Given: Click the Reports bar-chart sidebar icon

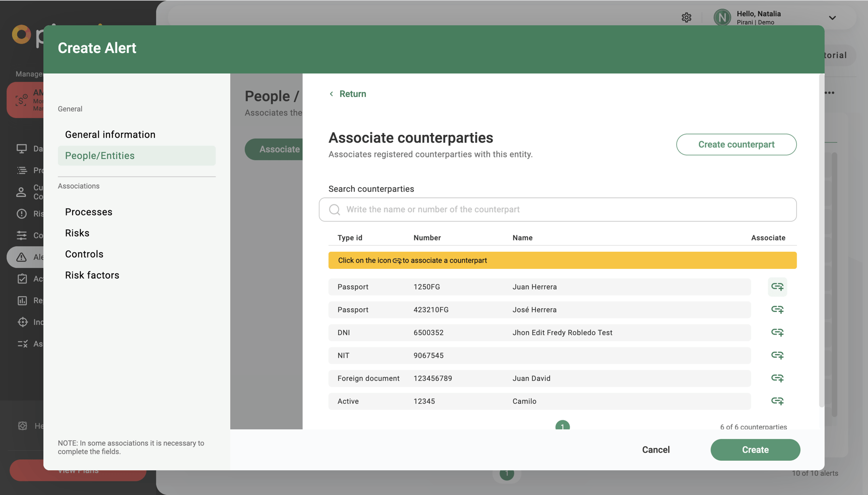Looking at the screenshot, I should [x=22, y=300].
